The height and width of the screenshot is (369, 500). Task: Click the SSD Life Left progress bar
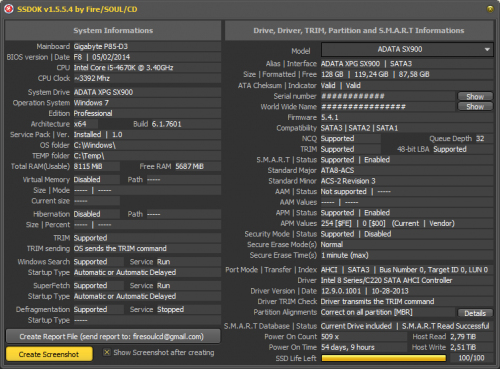(384, 358)
